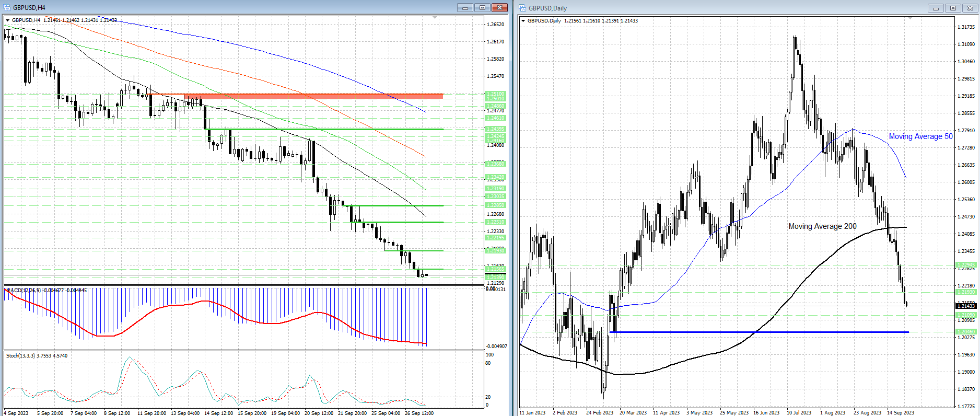The height and width of the screenshot is (416, 980).
Task: Expand the GBPUSD,Daily one-click trading arrow
Action: (523, 21)
